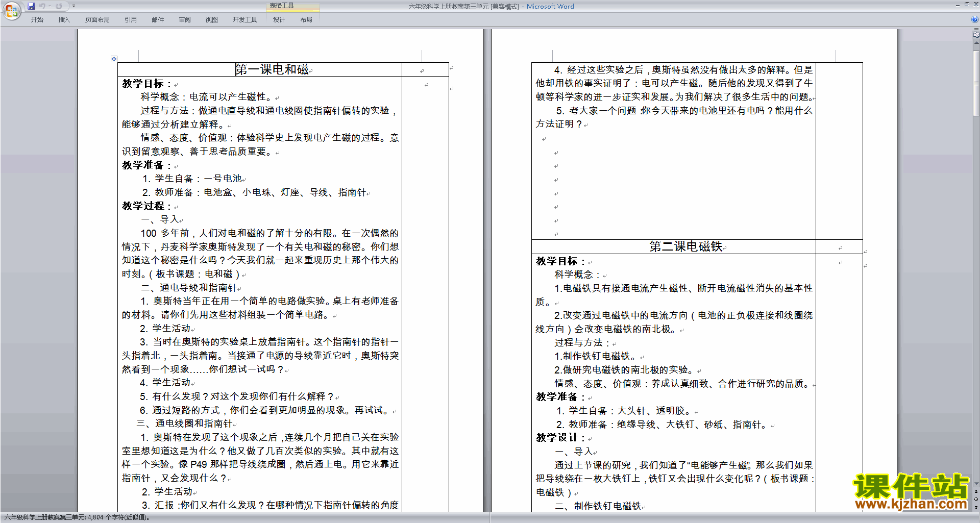
Task: Click scrollbar down arrow
Action: click(x=976, y=483)
